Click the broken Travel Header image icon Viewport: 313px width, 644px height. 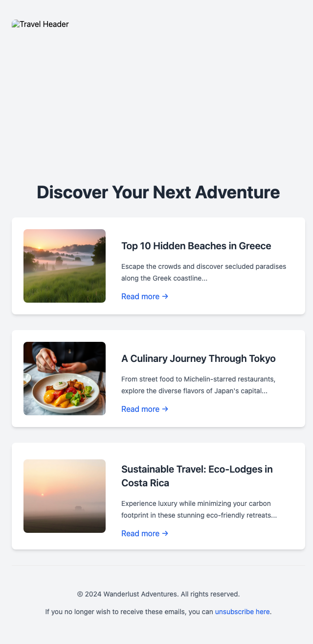tap(17, 24)
